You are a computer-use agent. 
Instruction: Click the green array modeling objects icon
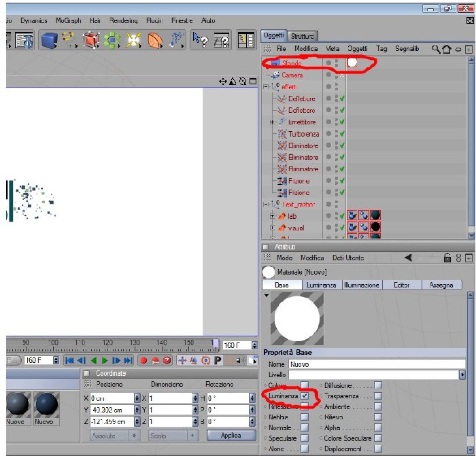(x=112, y=40)
